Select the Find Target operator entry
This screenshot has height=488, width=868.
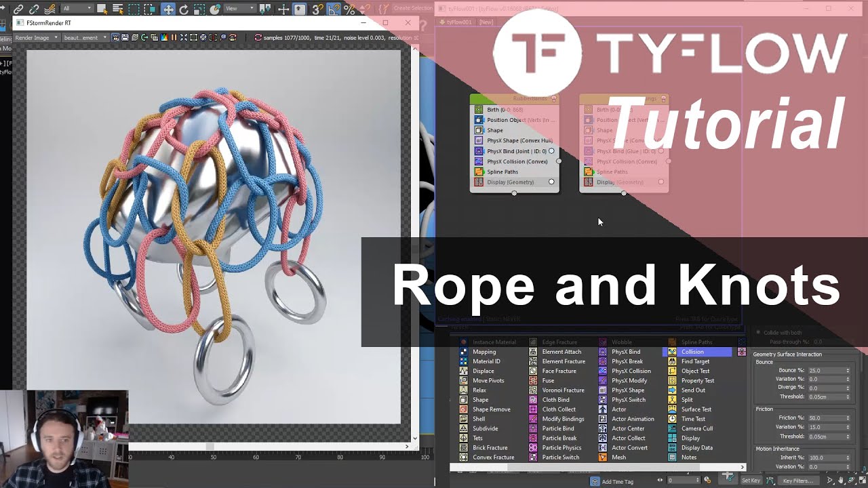point(688,361)
